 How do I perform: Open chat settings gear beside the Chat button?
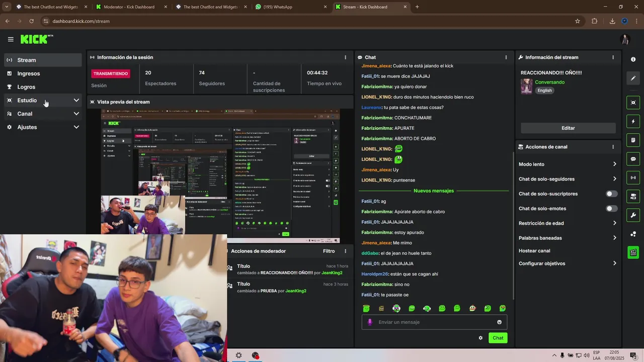pyautogui.click(x=480, y=338)
